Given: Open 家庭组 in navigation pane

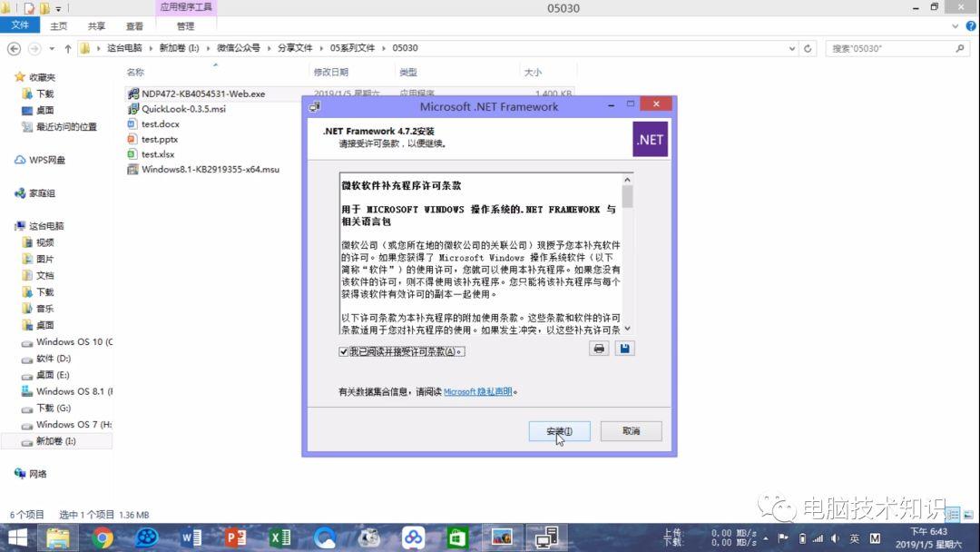Looking at the screenshot, I should [x=42, y=193].
